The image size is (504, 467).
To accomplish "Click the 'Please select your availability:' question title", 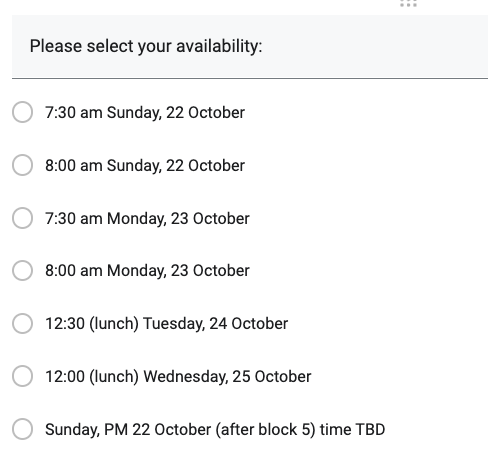I will pos(146,46).
